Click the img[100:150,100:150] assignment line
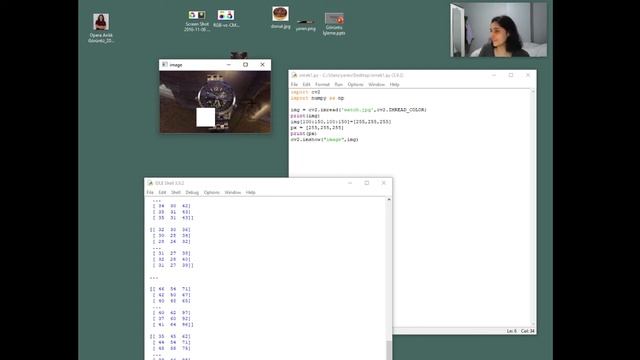This screenshot has width=640, height=360. (341, 122)
